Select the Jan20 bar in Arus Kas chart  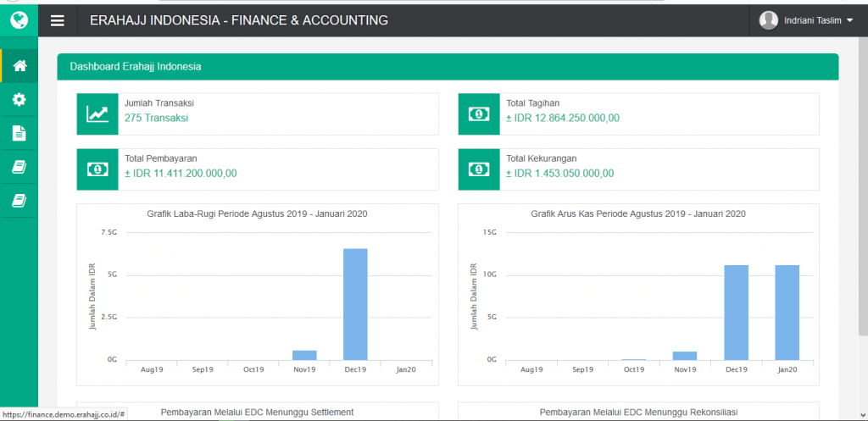787,313
